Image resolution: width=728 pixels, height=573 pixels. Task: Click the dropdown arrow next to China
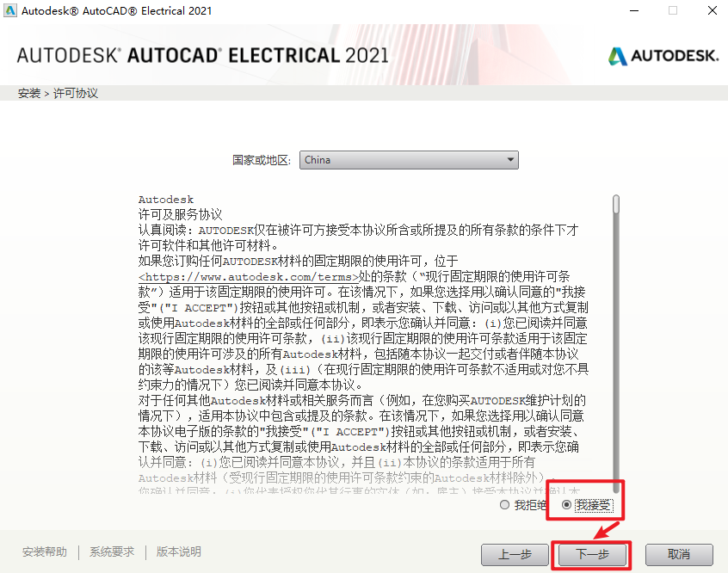click(510, 160)
